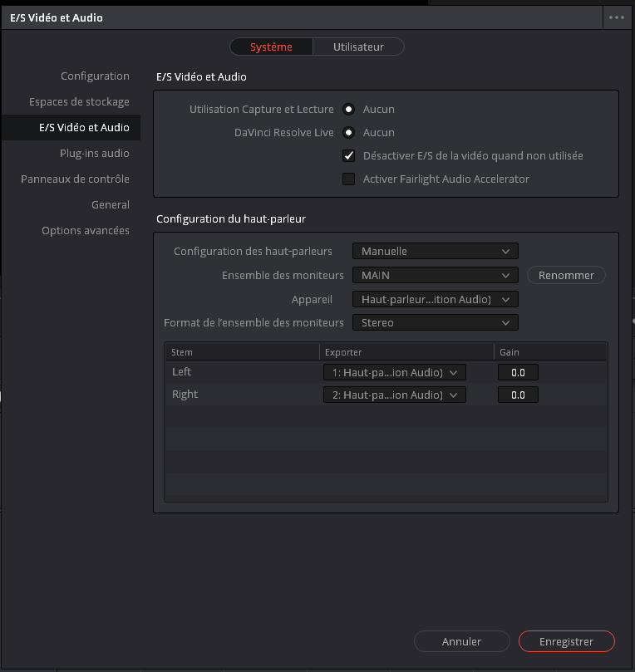Open Espaces de stockage section

tap(79, 101)
